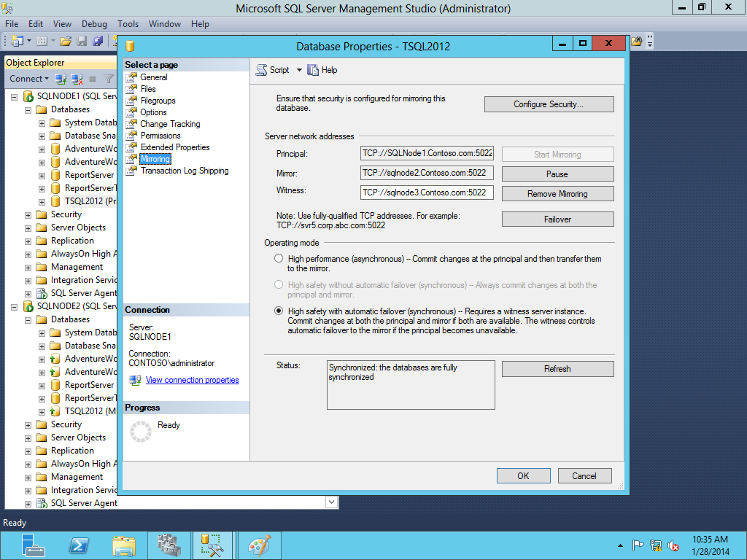Click the Script icon in dialog toolbar
Image resolution: width=747 pixels, height=560 pixels.
[x=262, y=70]
